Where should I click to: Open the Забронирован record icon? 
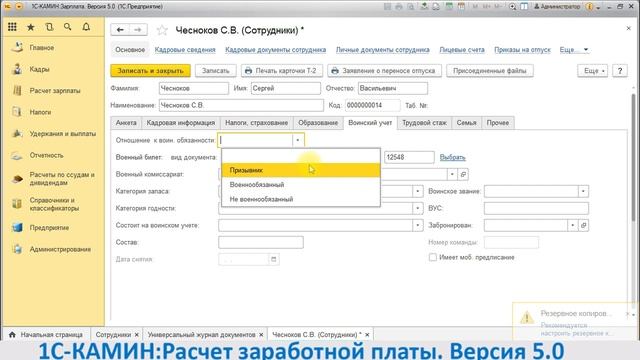pos(584,225)
